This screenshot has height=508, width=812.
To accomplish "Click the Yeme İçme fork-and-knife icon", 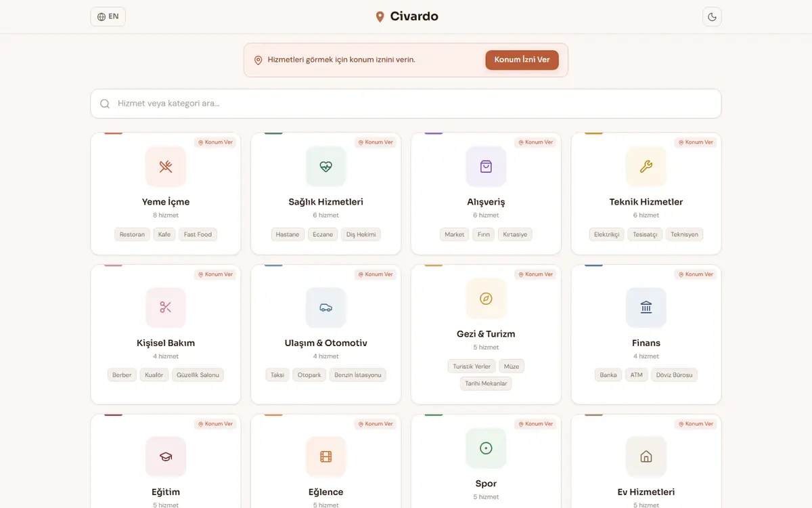I will 166,167.
